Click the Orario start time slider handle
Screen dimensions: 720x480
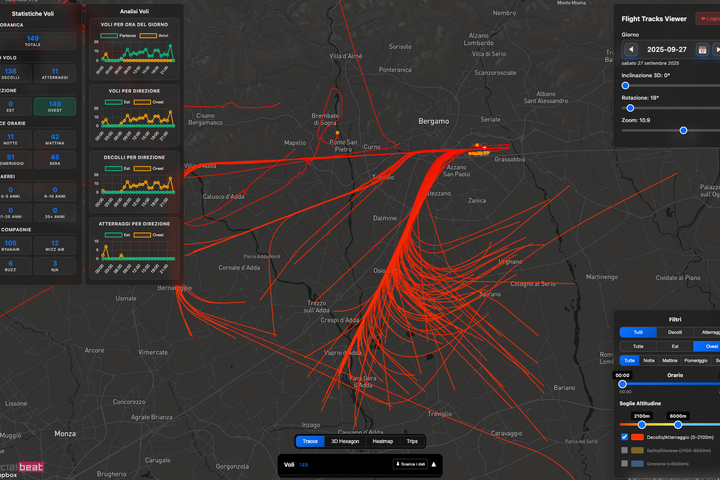coord(622,384)
